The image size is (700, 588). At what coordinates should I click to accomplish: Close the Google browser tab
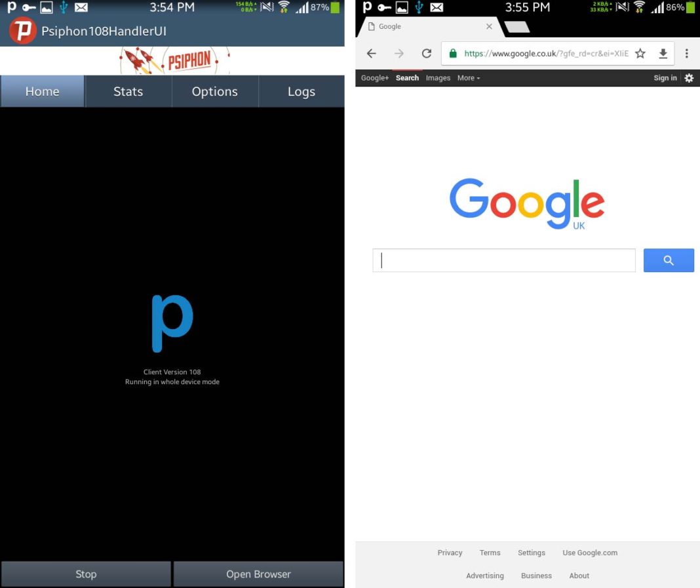(x=490, y=26)
